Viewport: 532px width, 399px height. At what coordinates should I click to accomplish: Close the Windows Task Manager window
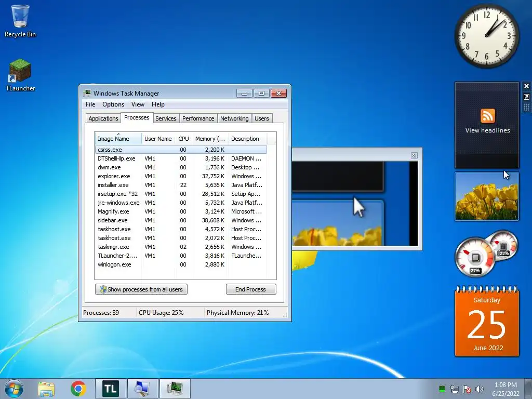pyautogui.click(x=278, y=94)
